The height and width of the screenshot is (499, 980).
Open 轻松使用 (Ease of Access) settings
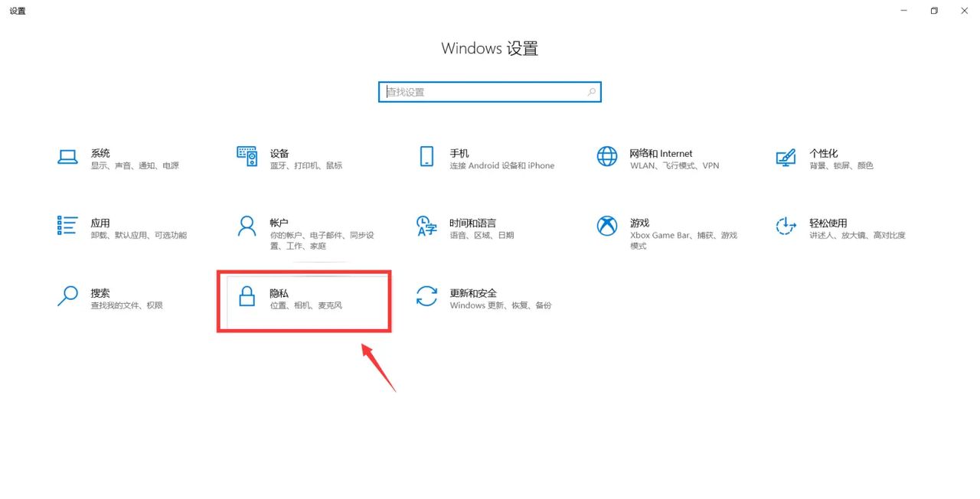(x=786, y=226)
